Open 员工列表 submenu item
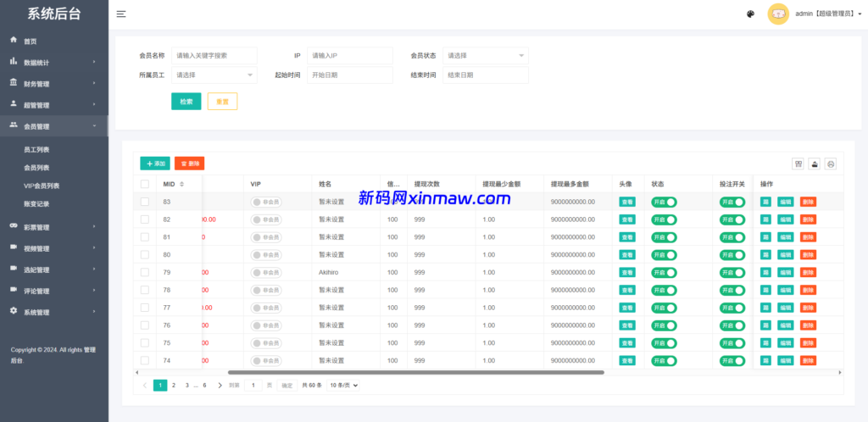 (36, 150)
